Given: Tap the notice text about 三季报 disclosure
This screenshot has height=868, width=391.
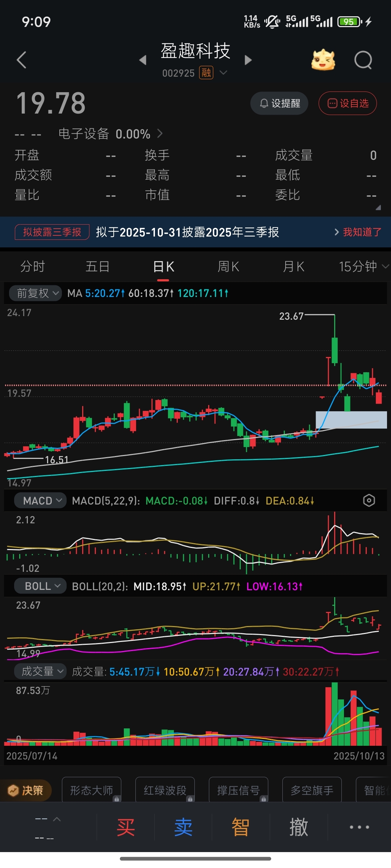Looking at the screenshot, I should (188, 232).
